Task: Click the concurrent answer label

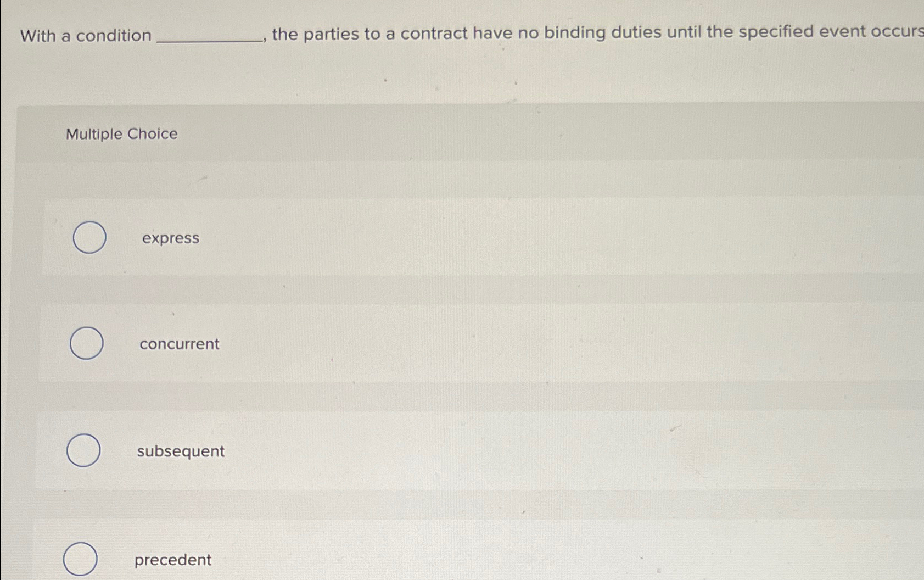Action: click(x=180, y=344)
